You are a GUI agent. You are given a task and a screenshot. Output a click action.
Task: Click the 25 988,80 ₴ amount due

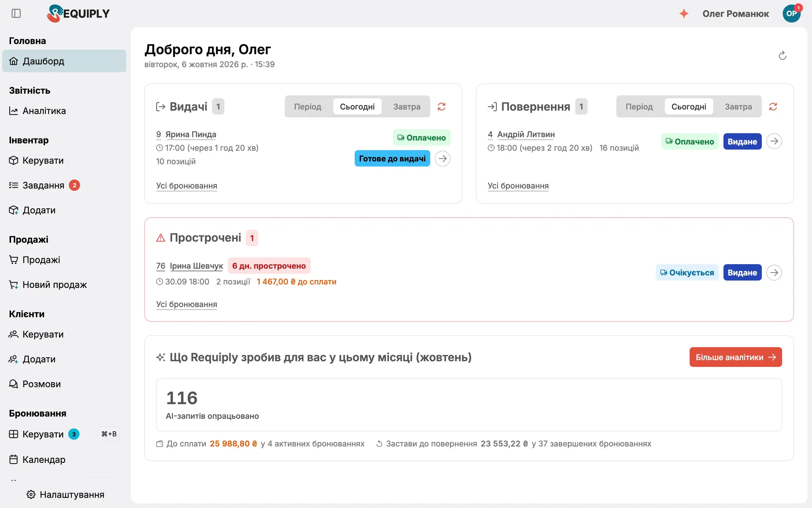tap(233, 444)
